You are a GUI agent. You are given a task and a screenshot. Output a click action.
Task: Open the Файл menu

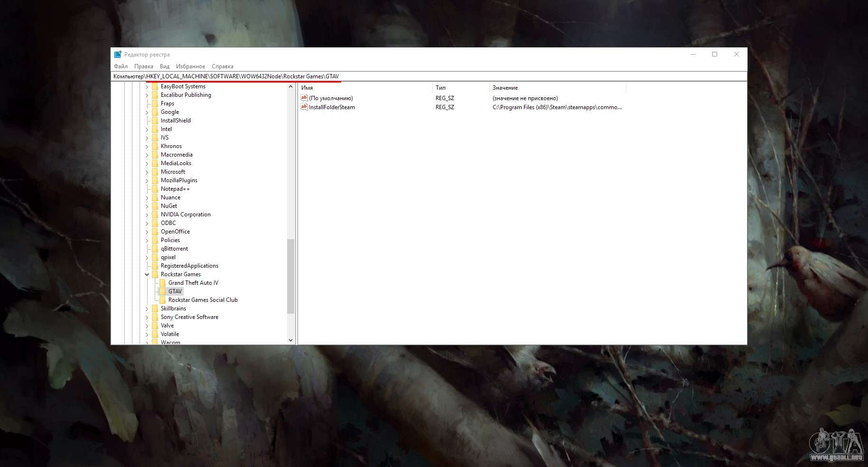pyautogui.click(x=121, y=66)
